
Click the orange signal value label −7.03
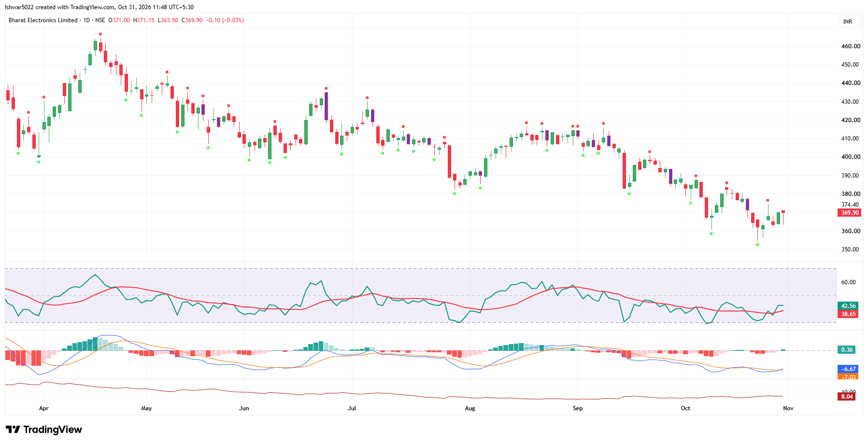point(848,377)
